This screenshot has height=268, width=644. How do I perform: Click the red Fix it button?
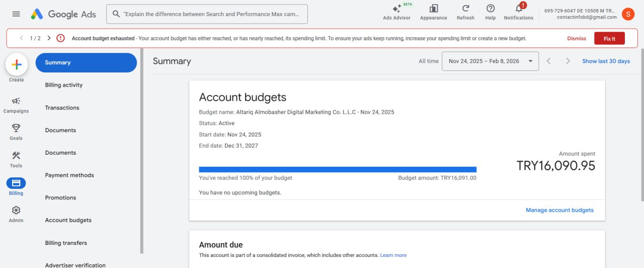coord(609,38)
